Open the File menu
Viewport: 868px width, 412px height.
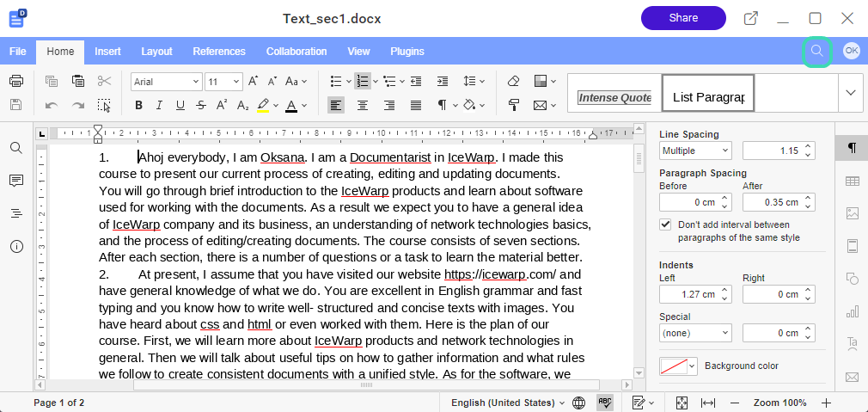[x=18, y=52]
